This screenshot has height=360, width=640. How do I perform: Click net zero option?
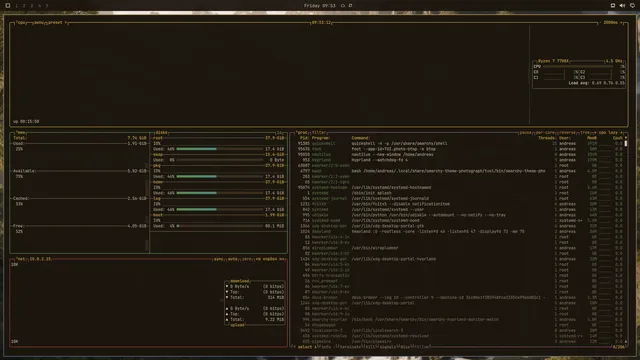pos(247,259)
